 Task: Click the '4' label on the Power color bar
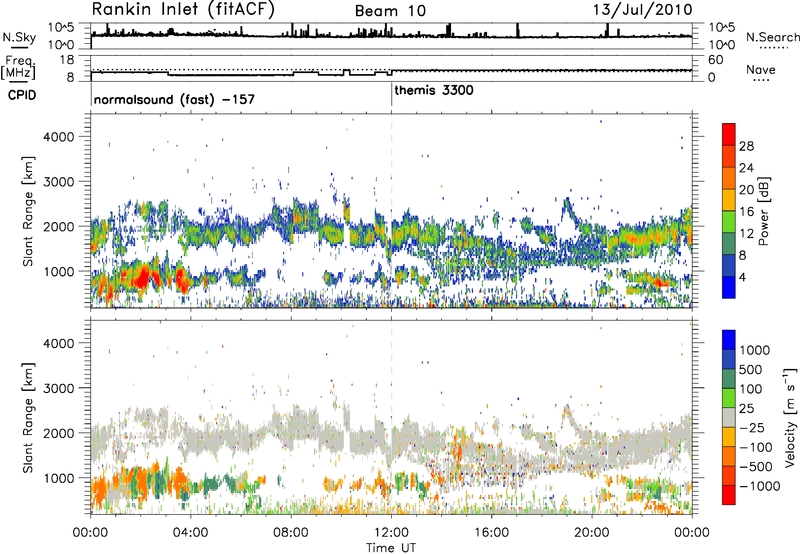click(x=743, y=278)
